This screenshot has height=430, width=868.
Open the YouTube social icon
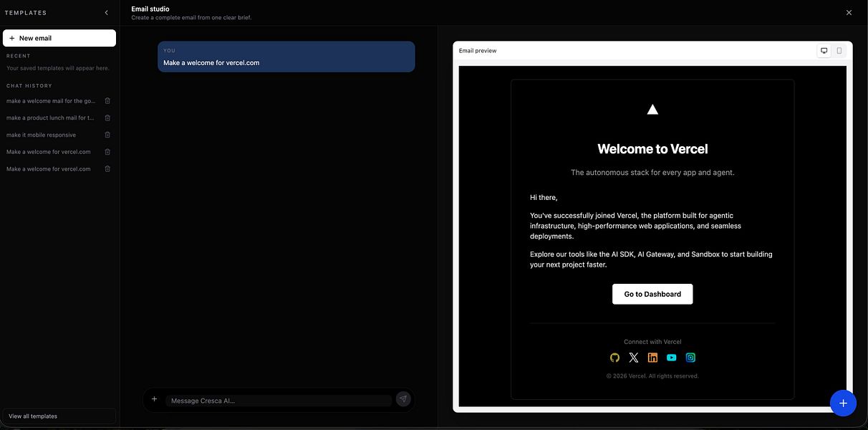[671, 358]
